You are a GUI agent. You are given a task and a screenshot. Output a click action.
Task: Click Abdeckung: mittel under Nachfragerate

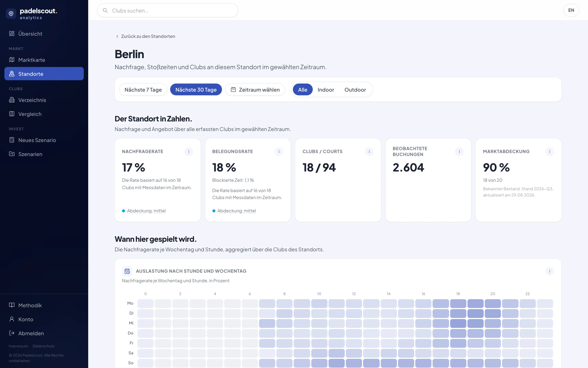click(x=146, y=211)
